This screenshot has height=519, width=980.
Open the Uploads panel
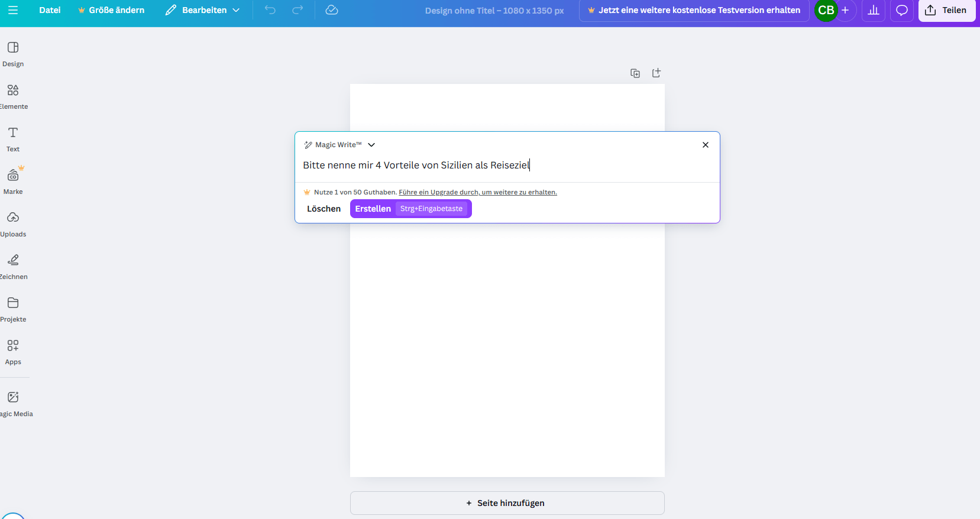(x=13, y=223)
